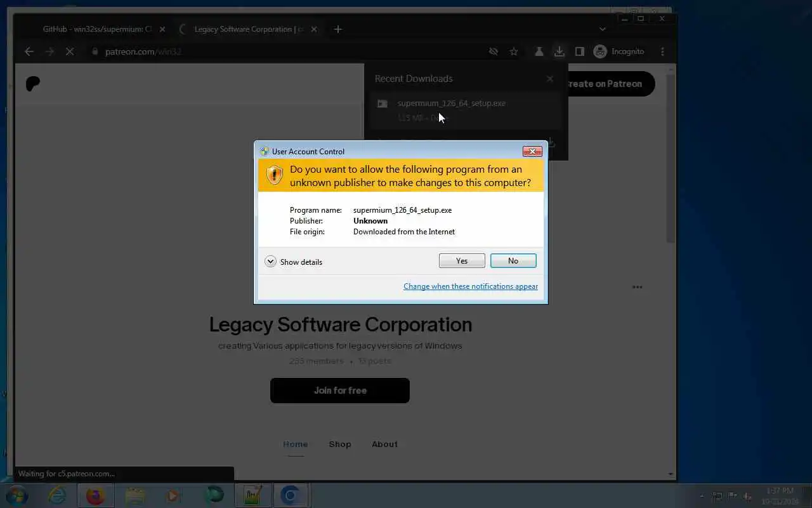Open Firefox from the taskbar

(x=96, y=495)
